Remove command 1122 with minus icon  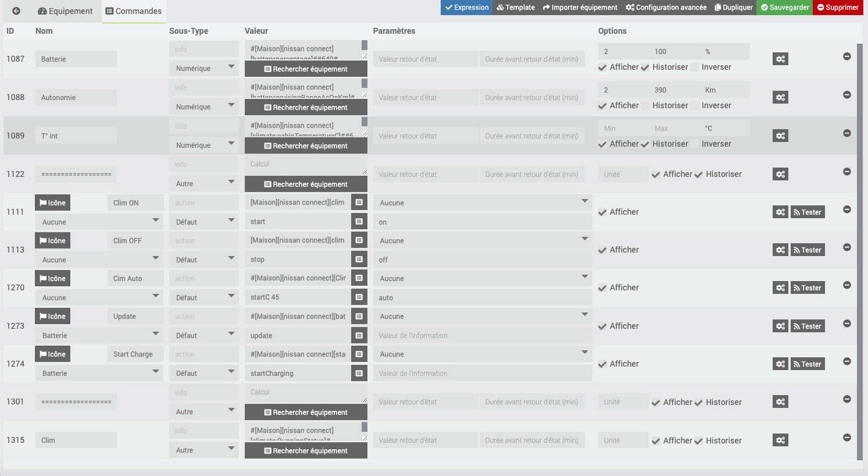point(847,172)
